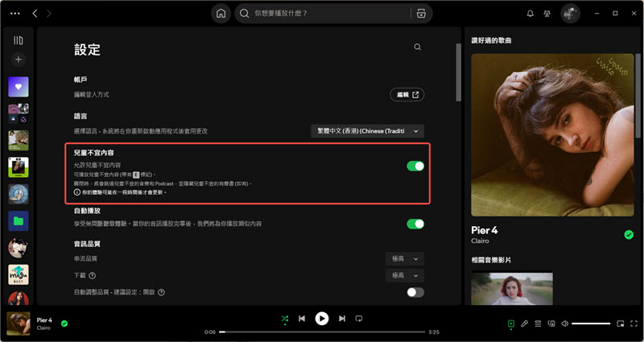
Task: Enable the 自動調整品質 switch
Action: coord(415,292)
